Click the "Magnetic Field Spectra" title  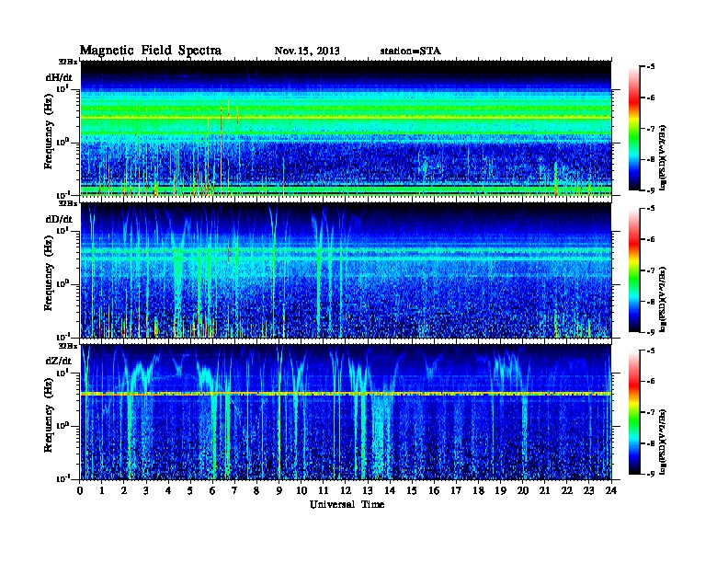pos(151,51)
